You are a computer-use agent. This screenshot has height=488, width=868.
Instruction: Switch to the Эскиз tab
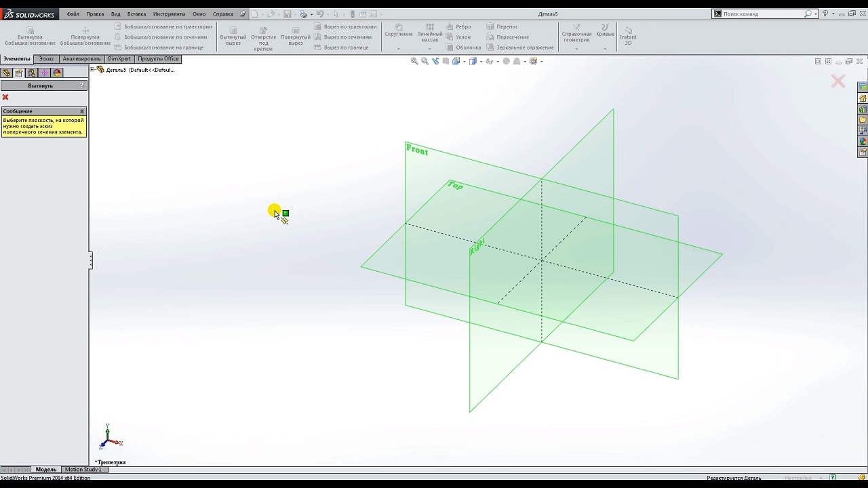[46, 59]
